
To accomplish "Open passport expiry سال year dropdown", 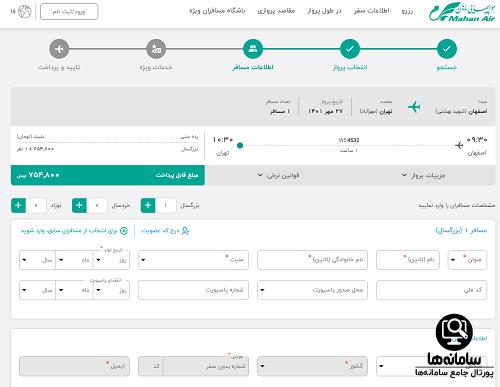I will tap(37, 290).
